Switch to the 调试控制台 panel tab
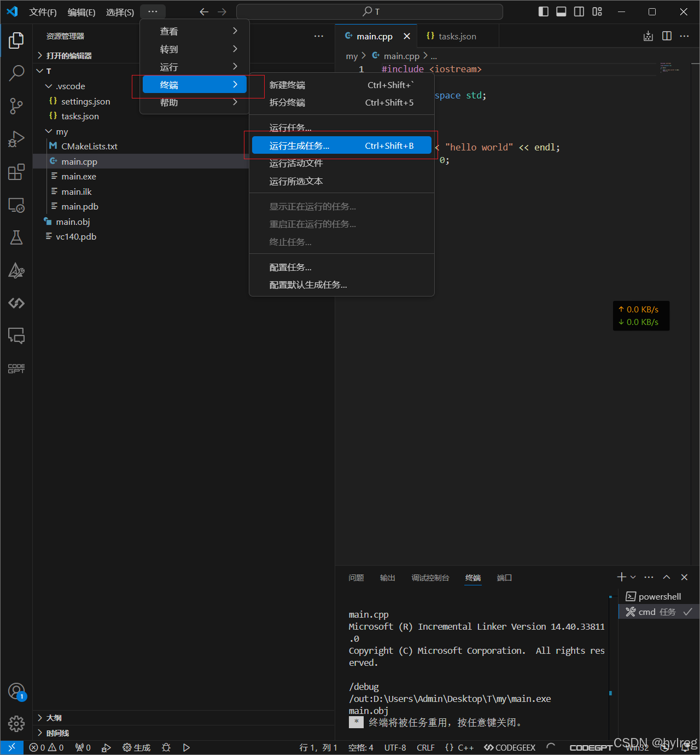The image size is (700, 755). [430, 577]
